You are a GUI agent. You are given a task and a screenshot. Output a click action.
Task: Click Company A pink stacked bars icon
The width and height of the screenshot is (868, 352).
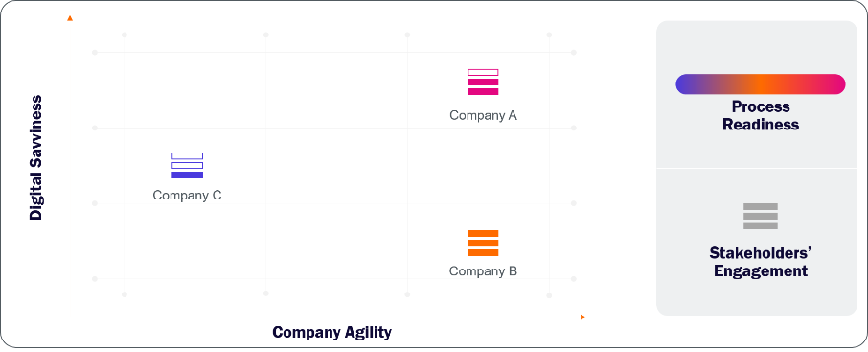pos(483,82)
